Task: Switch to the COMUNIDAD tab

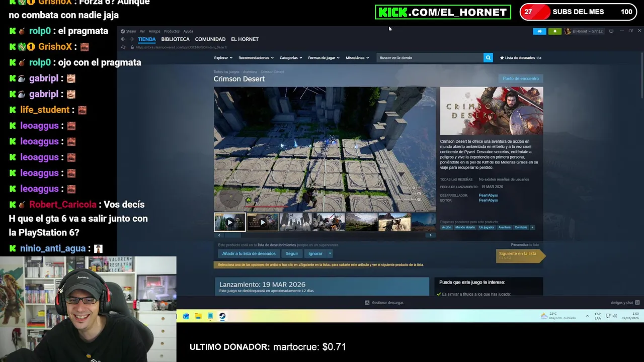Action: coord(210,39)
